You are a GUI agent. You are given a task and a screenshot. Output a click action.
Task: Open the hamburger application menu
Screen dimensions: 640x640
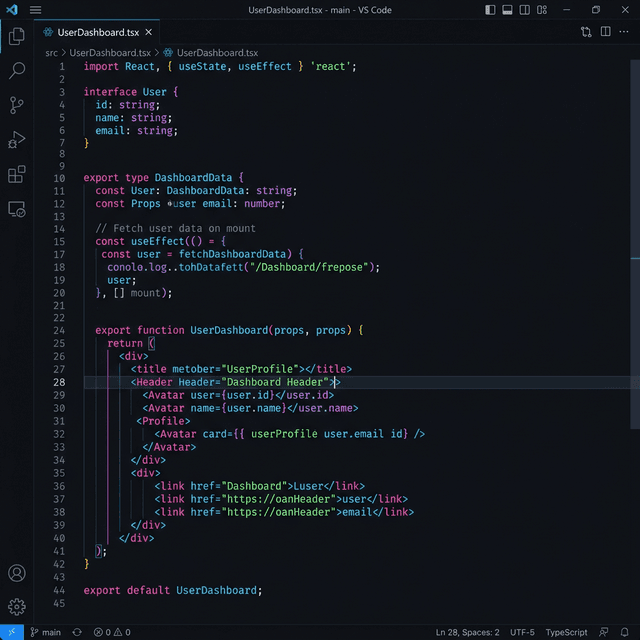point(36,10)
